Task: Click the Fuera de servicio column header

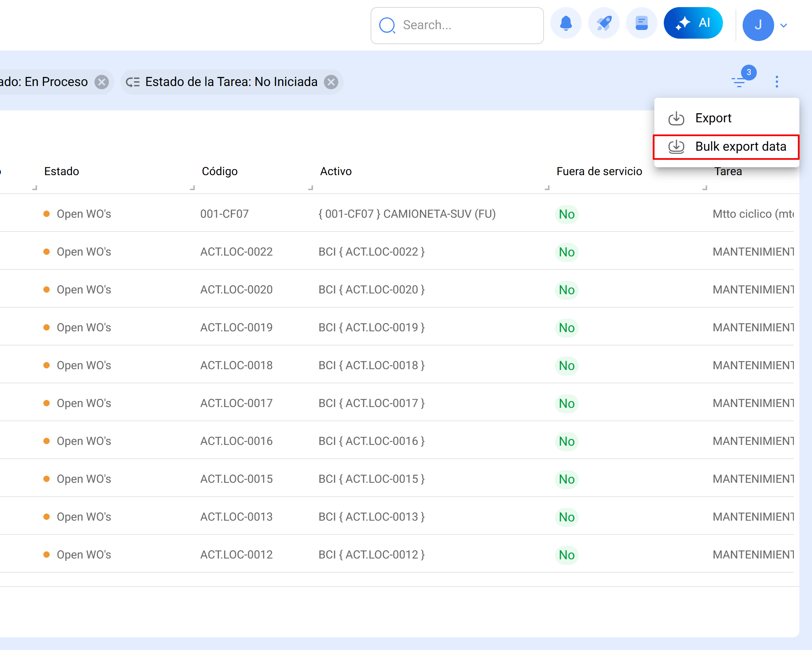Action: pyautogui.click(x=599, y=171)
